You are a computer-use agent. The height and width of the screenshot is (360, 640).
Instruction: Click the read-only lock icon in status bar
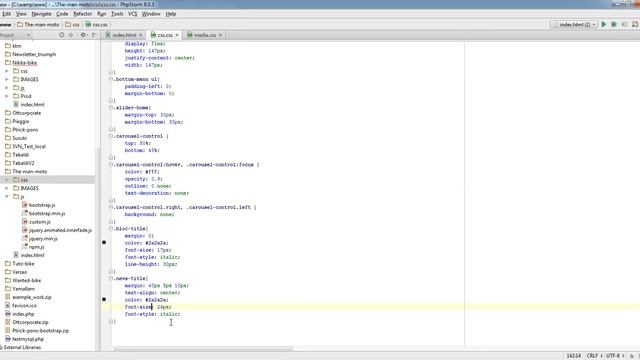pyautogui.click(x=632, y=356)
